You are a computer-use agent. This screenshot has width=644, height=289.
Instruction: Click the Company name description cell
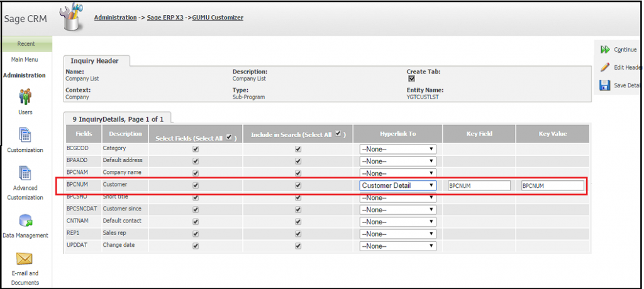[125, 172]
